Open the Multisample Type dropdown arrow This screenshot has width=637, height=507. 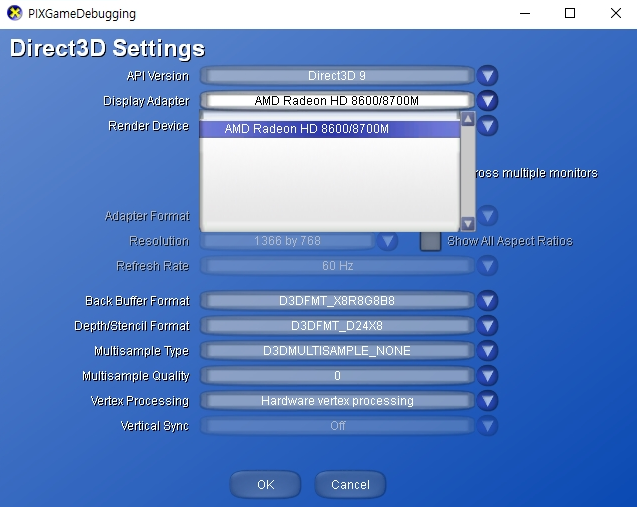(488, 351)
